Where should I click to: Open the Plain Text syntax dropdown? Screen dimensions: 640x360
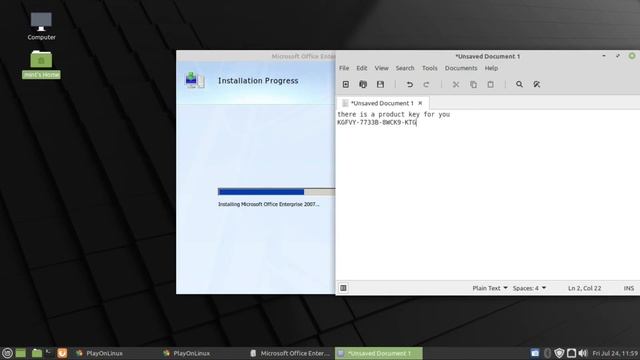click(x=490, y=288)
